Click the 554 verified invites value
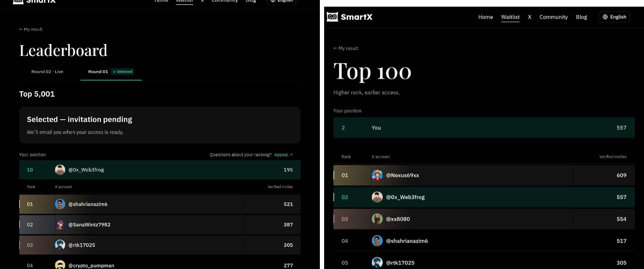 621,219
